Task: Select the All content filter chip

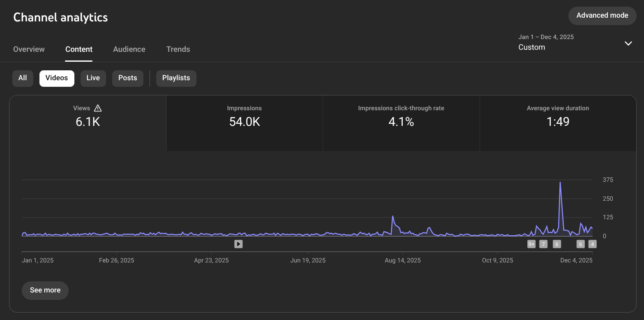Action: 23,78
